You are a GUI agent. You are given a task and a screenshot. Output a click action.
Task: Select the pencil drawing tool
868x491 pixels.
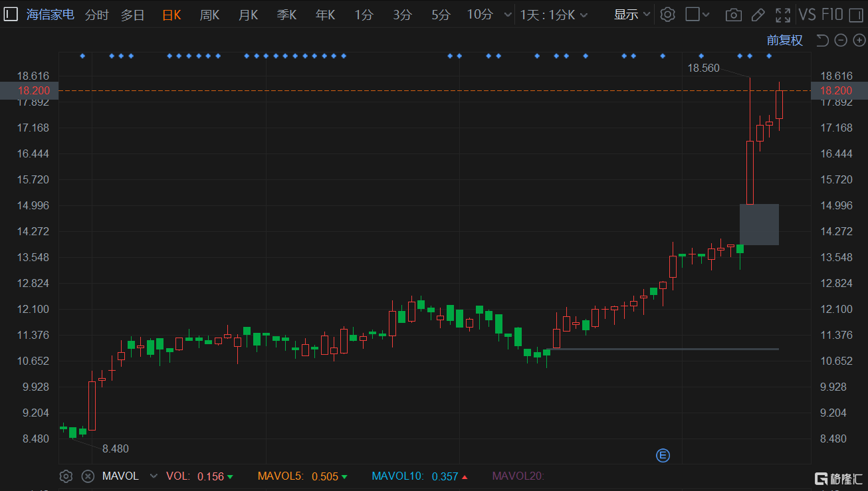(758, 15)
